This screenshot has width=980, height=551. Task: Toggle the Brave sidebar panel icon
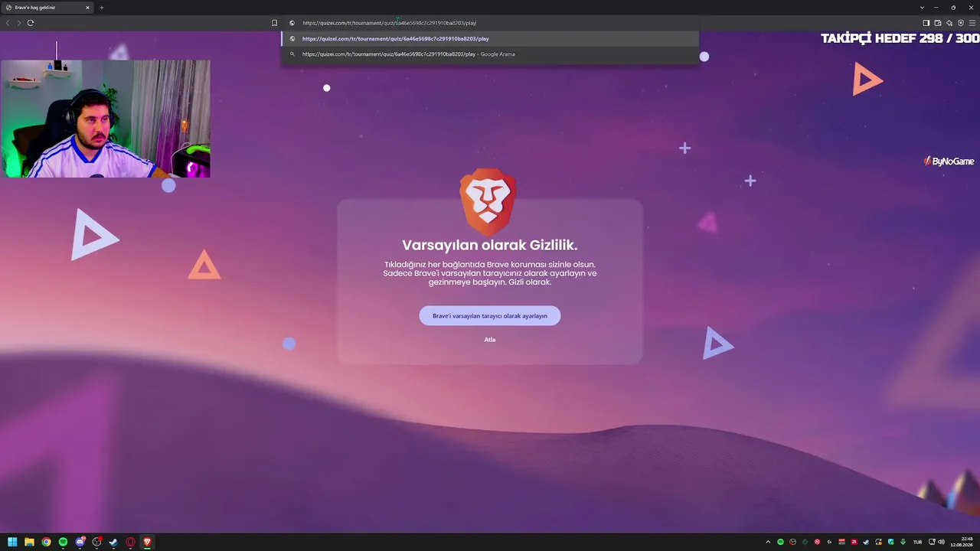(926, 23)
